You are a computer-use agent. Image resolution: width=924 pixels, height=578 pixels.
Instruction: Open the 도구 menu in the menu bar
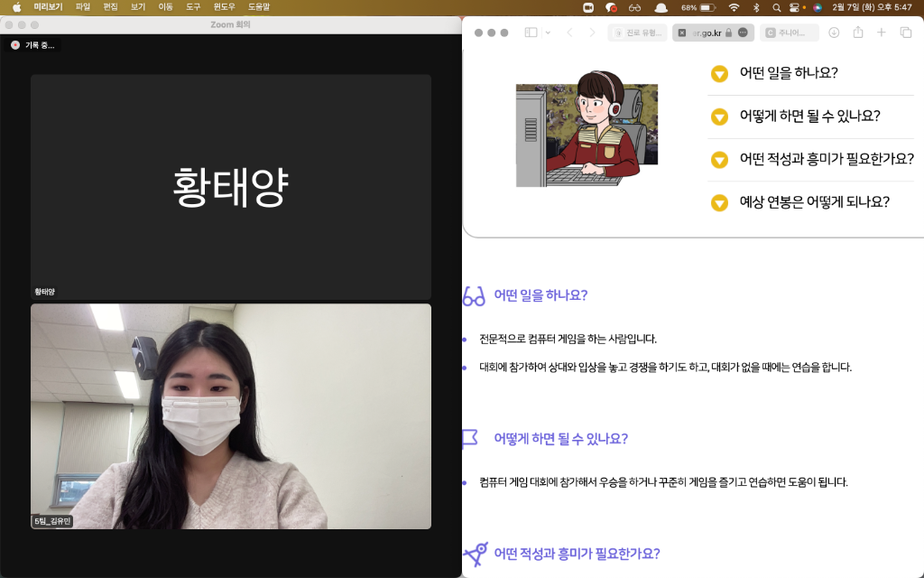(193, 6)
